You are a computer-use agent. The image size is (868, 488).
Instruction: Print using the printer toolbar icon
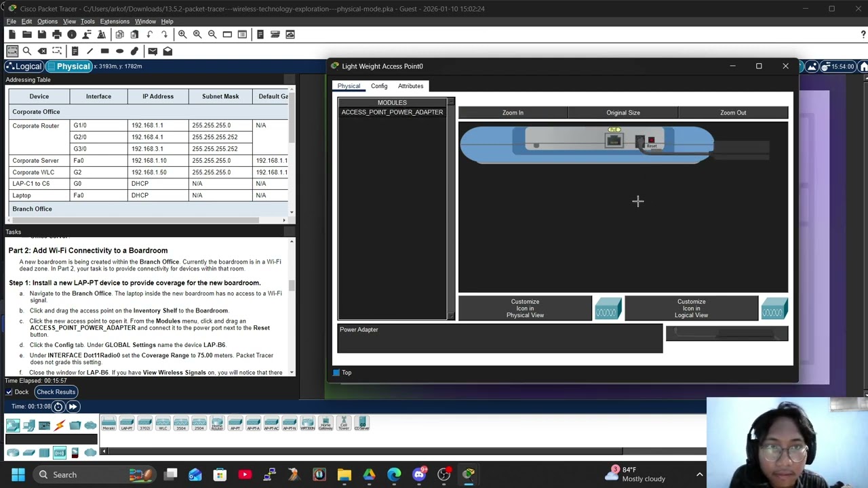pos(56,35)
